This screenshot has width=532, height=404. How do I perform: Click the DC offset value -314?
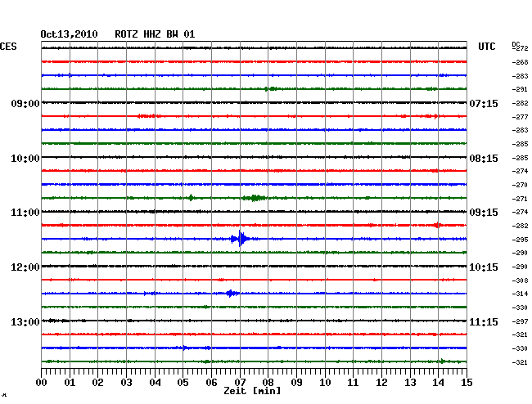520,294
